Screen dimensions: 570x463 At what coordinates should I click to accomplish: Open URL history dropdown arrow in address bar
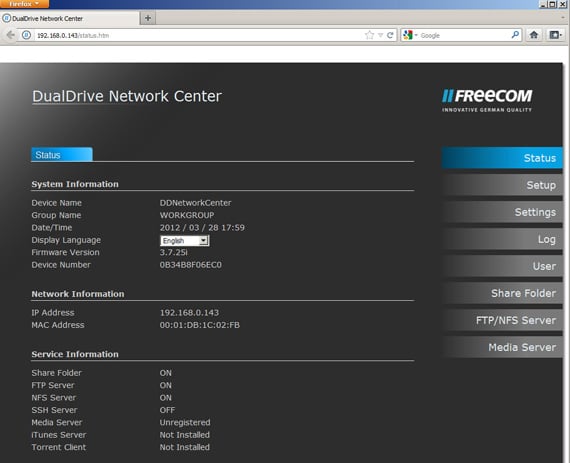[380, 35]
